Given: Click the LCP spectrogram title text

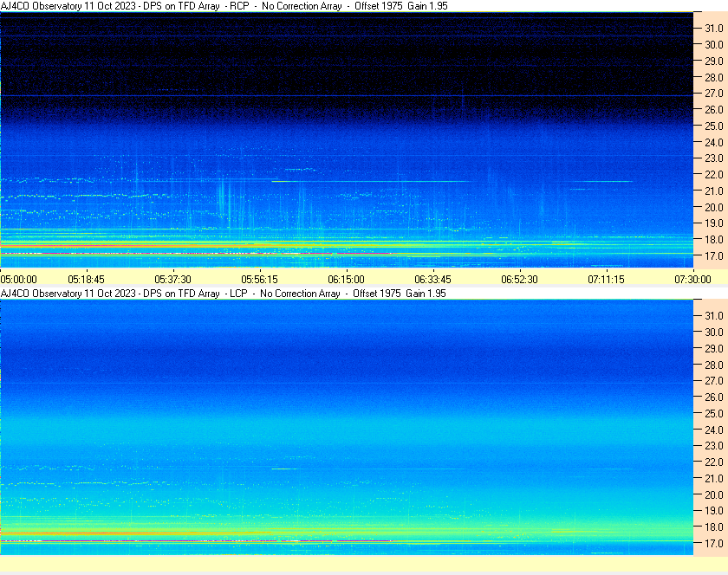Looking at the screenshot, I should point(224,294).
